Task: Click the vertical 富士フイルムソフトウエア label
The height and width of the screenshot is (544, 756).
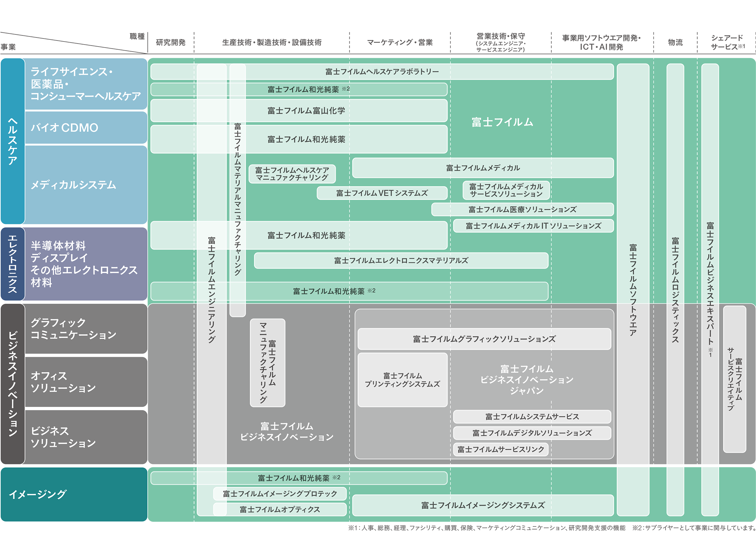Action: pos(633,290)
